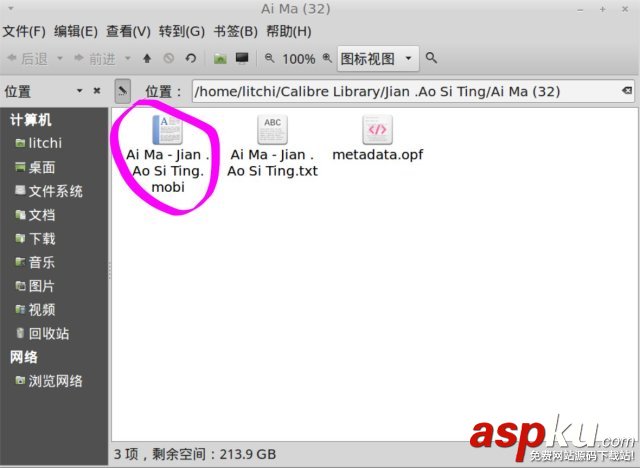640x468 pixels.
Task: Open the computer monitor toolbar icon
Action: pyautogui.click(x=242, y=58)
